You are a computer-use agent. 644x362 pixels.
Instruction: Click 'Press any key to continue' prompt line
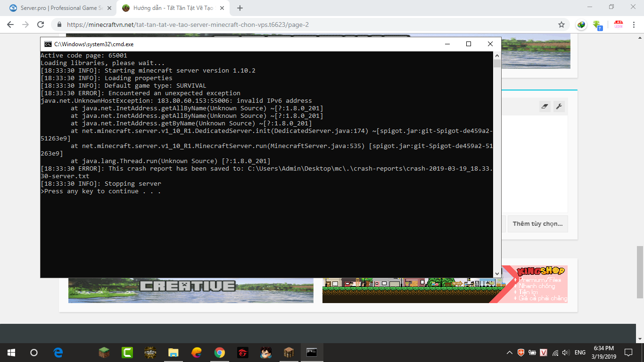(x=101, y=191)
